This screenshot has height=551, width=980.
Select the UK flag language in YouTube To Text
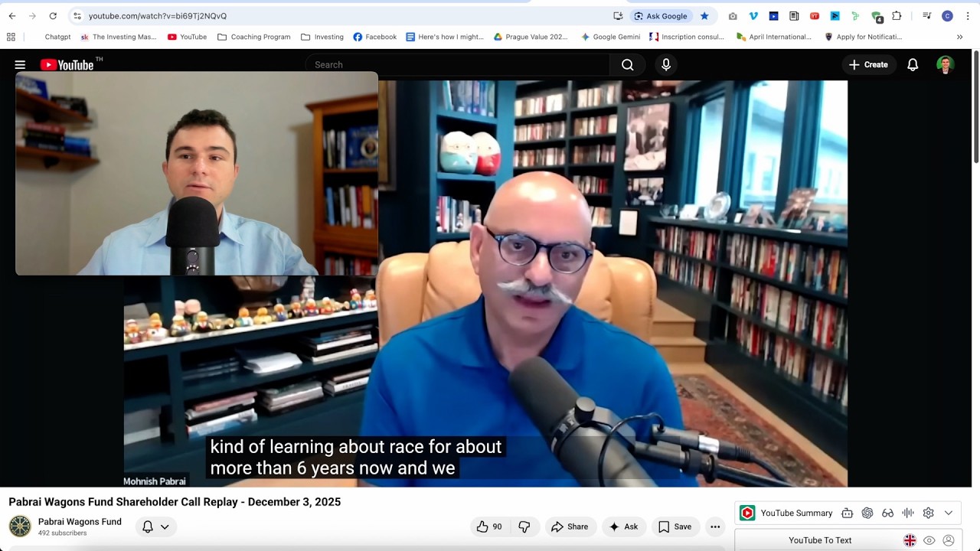point(910,540)
